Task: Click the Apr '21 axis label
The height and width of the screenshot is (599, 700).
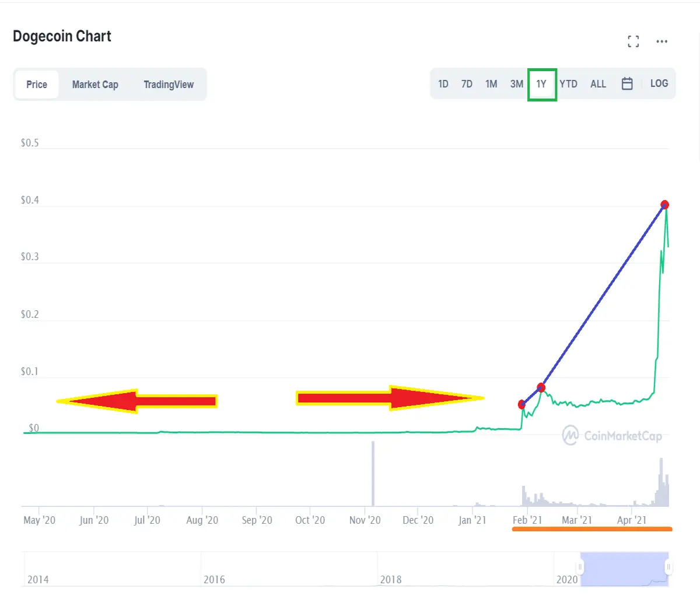Action: coord(632,520)
